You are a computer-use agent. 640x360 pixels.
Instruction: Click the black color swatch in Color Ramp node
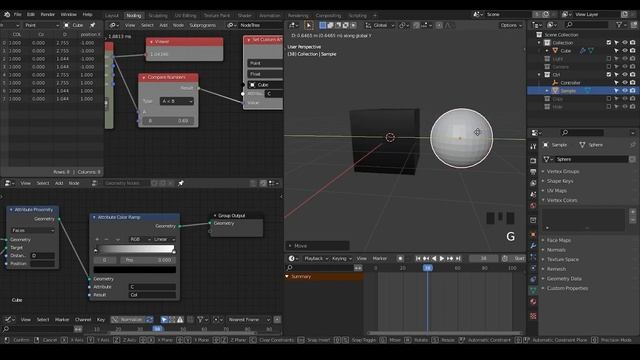pos(135,270)
